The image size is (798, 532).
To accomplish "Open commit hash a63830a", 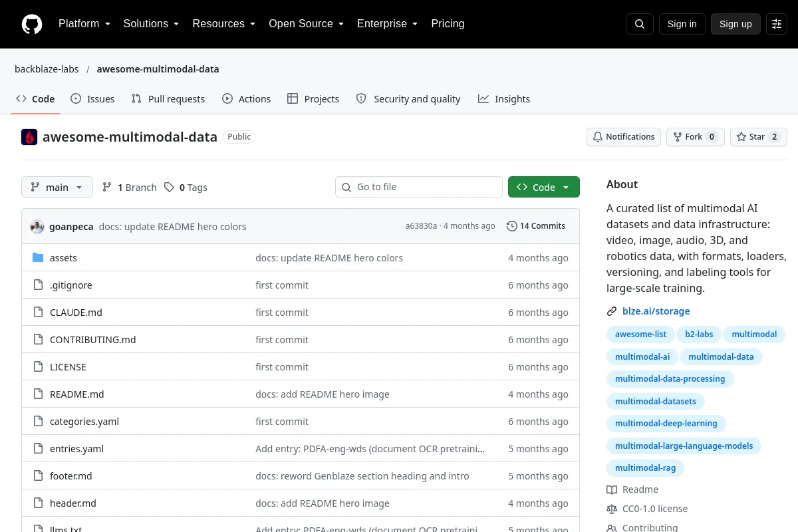I will tap(422, 226).
